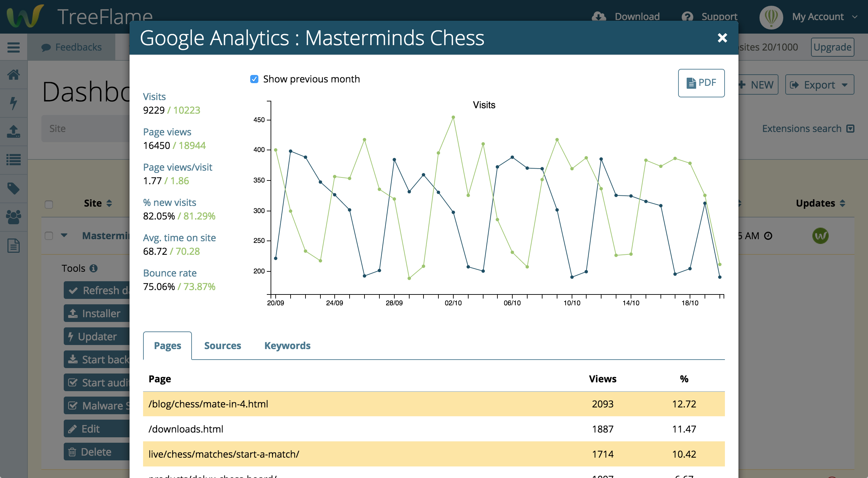Screen dimensions: 868x478
Task: Click the Tools info icon
Action: (x=94, y=268)
